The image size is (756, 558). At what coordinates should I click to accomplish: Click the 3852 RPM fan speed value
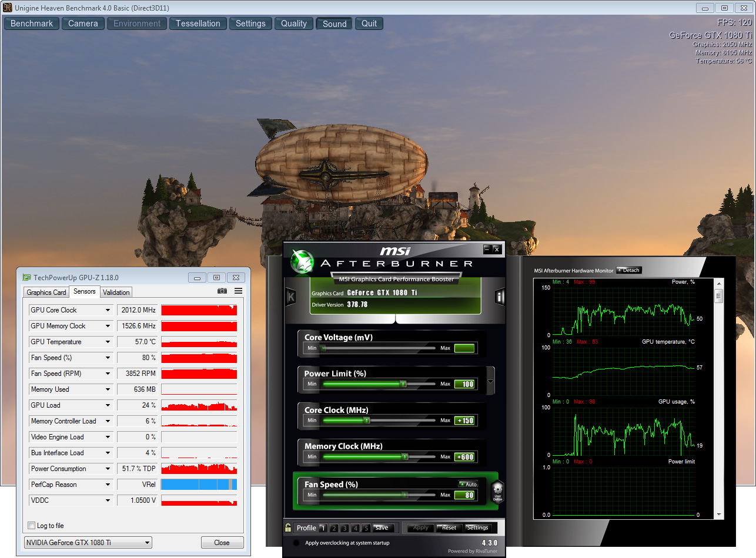click(x=138, y=374)
